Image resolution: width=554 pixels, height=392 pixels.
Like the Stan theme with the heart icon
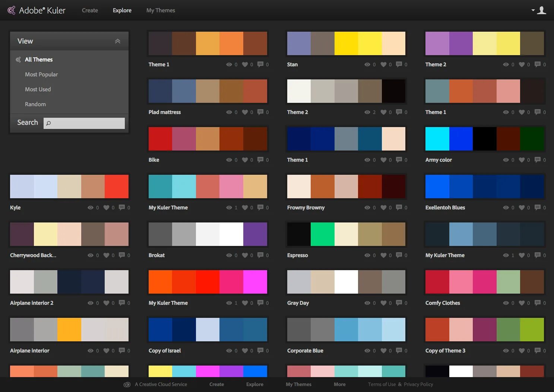point(383,64)
